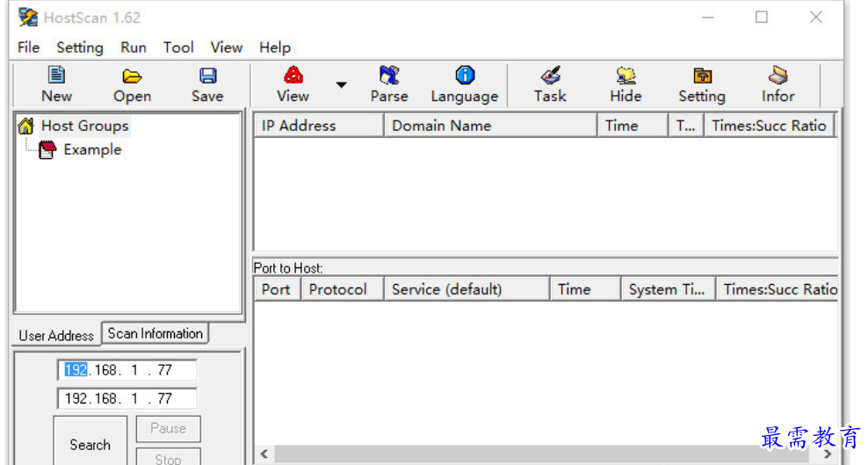Click the Hide toolbar icon
Screen dimensions: 868x465
[x=626, y=84]
